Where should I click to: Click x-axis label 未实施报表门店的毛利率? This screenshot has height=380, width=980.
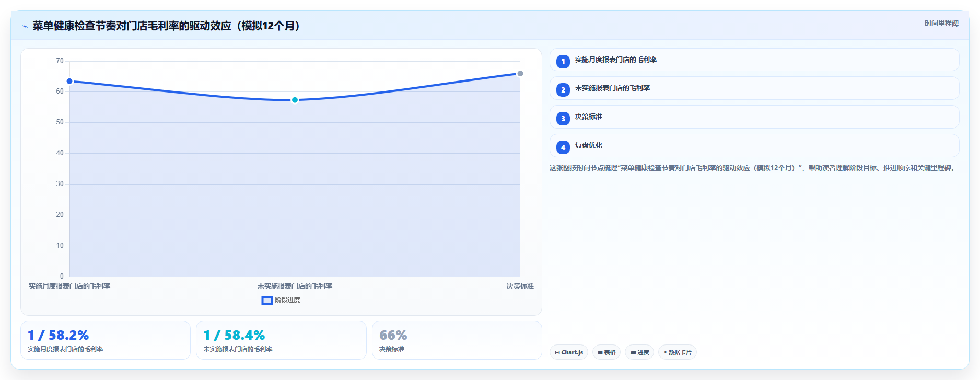295,286
